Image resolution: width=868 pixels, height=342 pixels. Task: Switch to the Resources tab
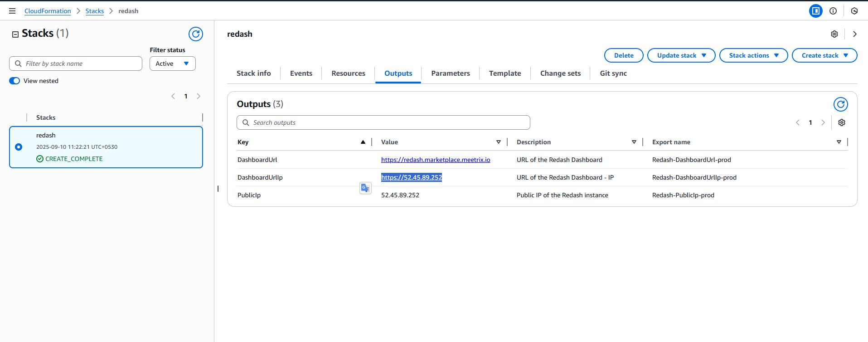(x=349, y=73)
